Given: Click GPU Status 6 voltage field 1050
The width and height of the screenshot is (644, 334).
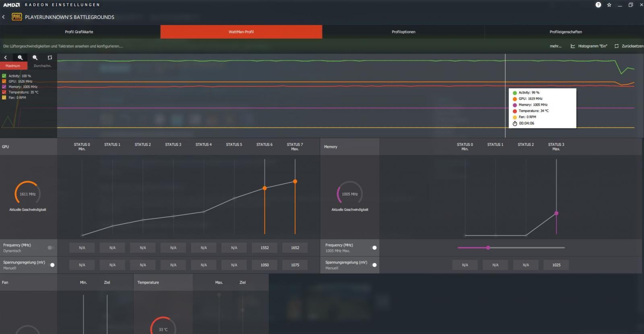Looking at the screenshot, I should [x=264, y=265].
